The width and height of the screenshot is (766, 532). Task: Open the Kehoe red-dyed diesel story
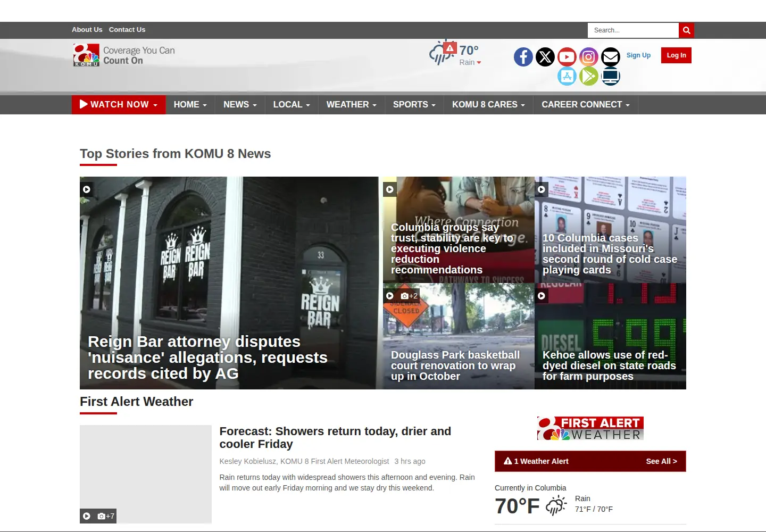[x=609, y=365]
